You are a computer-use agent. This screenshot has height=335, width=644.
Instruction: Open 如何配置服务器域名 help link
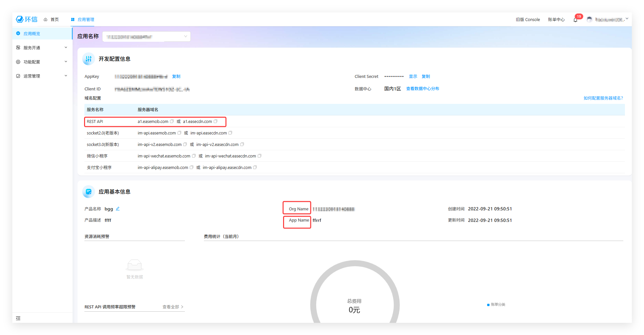point(603,98)
